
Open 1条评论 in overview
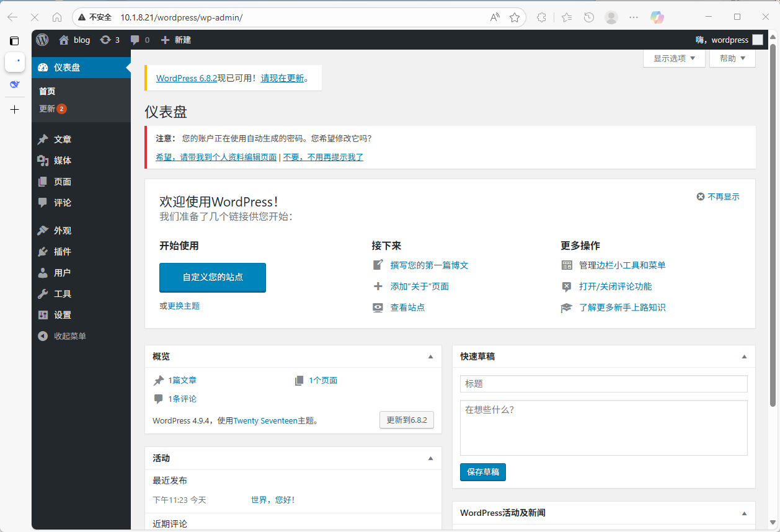tap(182, 399)
